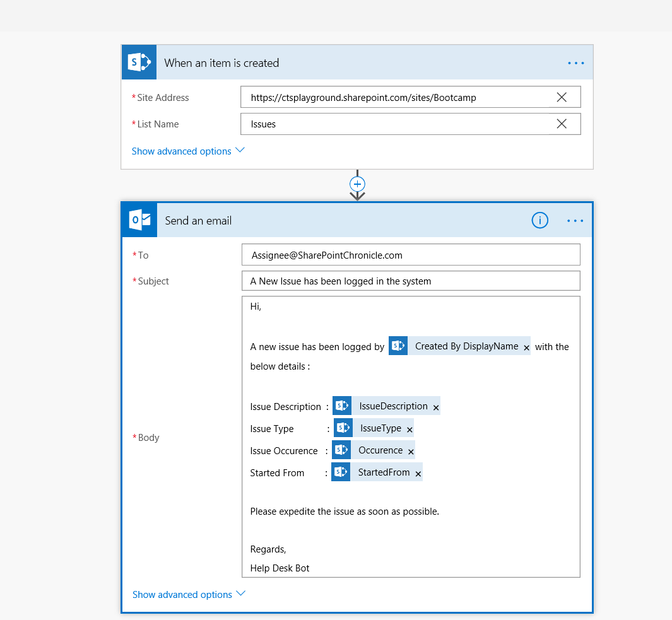This screenshot has height=620, width=672.
Task: Click 'Please expedite the issue' body text
Action: pyautogui.click(x=345, y=512)
